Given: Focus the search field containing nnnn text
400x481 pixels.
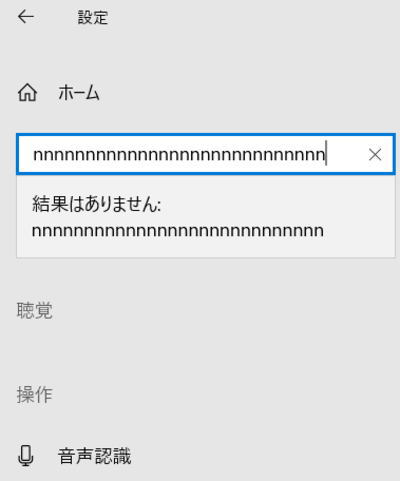Looking at the screenshot, I should point(206,154).
